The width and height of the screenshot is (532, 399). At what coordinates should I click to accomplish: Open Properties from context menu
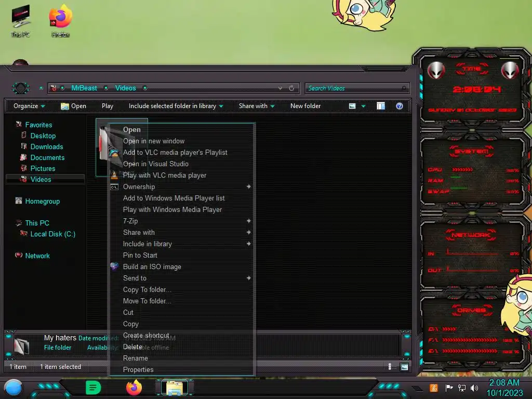(x=181, y=369)
